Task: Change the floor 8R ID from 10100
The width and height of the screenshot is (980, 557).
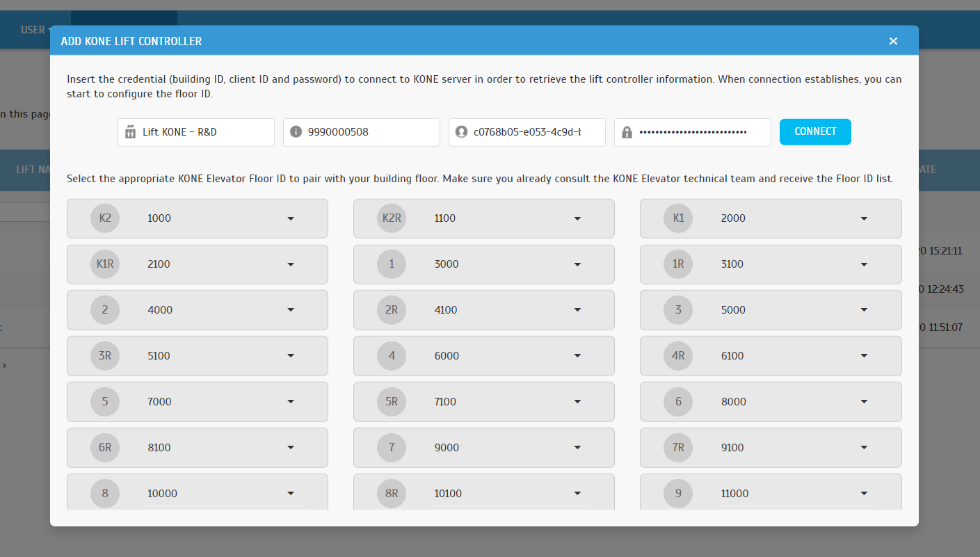Action: 508,494
